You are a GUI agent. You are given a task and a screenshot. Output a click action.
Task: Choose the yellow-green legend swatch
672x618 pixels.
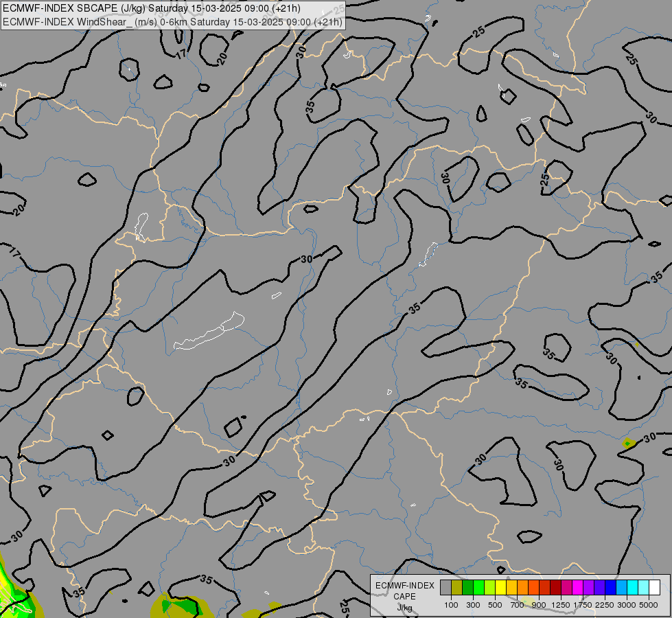pos(490,587)
